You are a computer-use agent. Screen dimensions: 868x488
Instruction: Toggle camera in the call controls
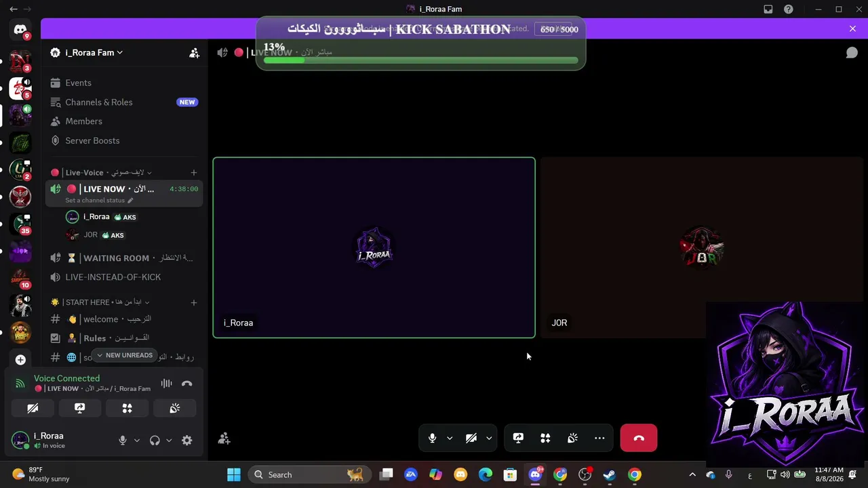click(x=471, y=439)
